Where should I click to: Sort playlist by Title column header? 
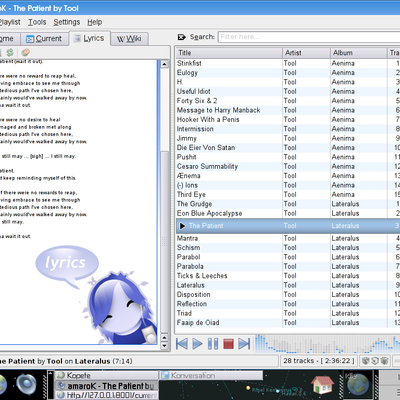[229, 53]
